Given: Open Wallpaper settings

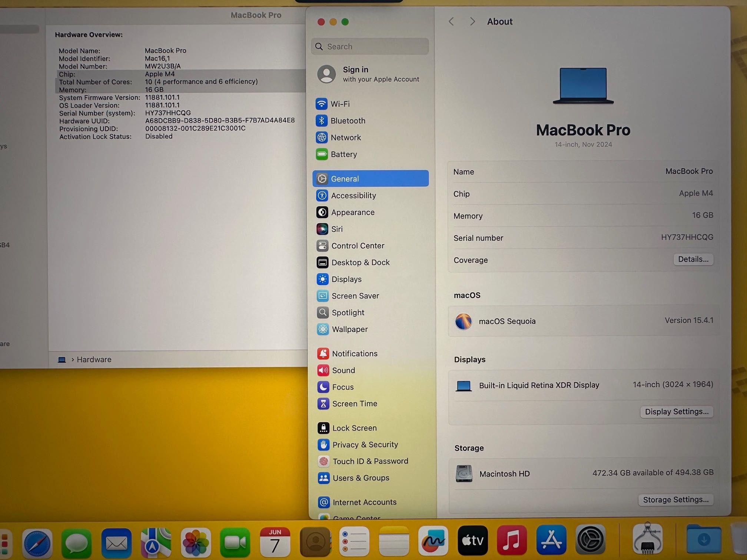Looking at the screenshot, I should [371, 329].
